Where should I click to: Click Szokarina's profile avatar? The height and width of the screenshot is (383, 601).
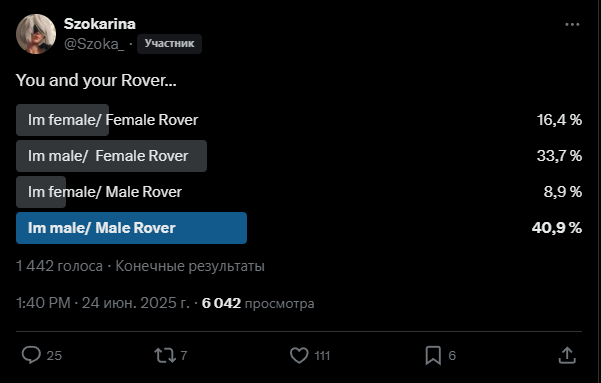pyautogui.click(x=36, y=34)
